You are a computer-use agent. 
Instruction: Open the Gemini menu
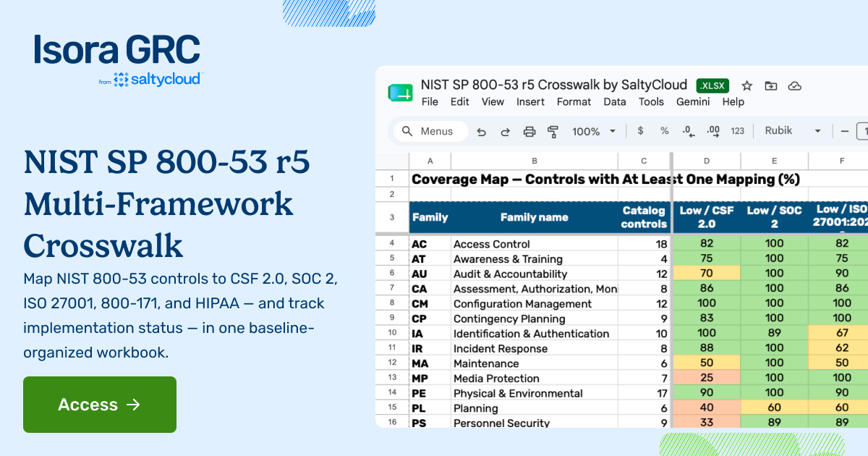(x=693, y=102)
